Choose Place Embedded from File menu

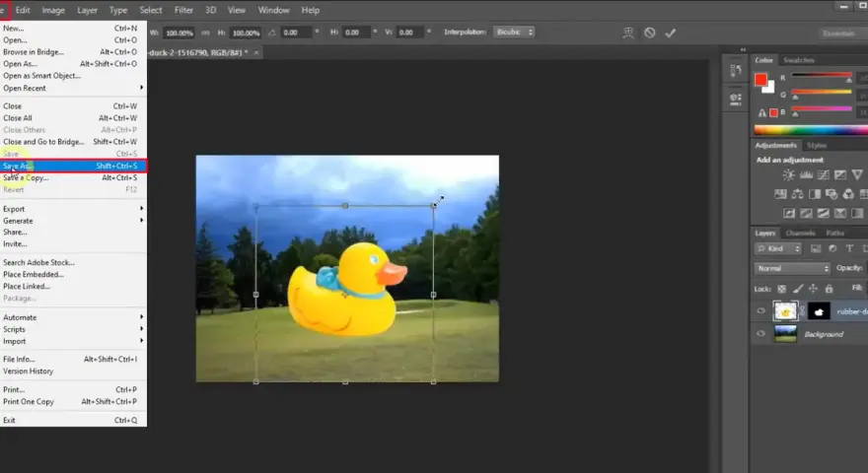pos(73,274)
